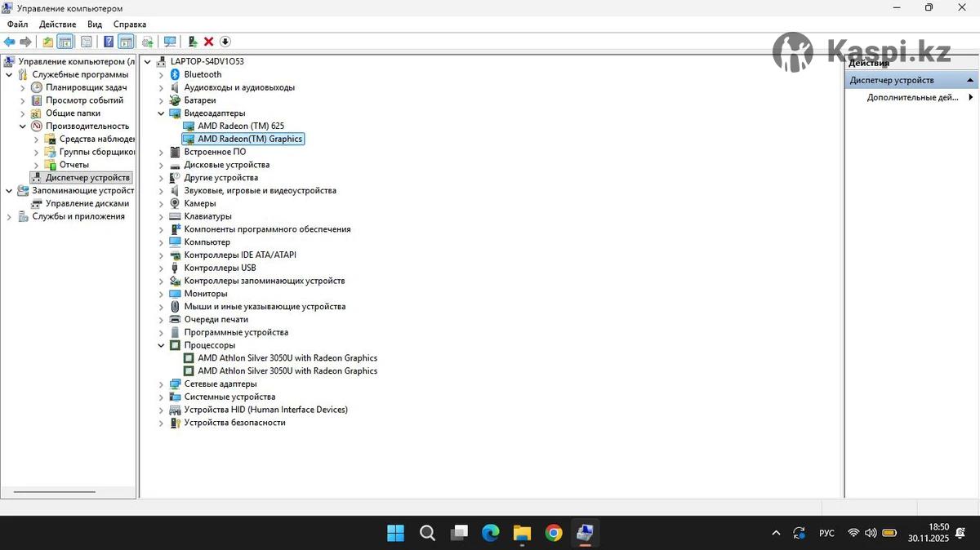The height and width of the screenshot is (550, 980).
Task: Click the black down-arrow toolbar icon
Action: [x=225, y=42]
